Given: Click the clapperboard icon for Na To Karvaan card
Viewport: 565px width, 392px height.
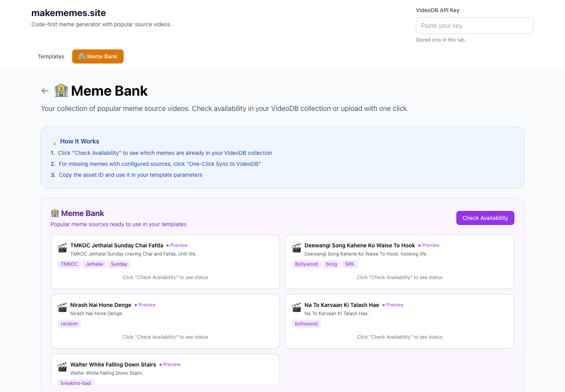Looking at the screenshot, I should [x=297, y=308].
